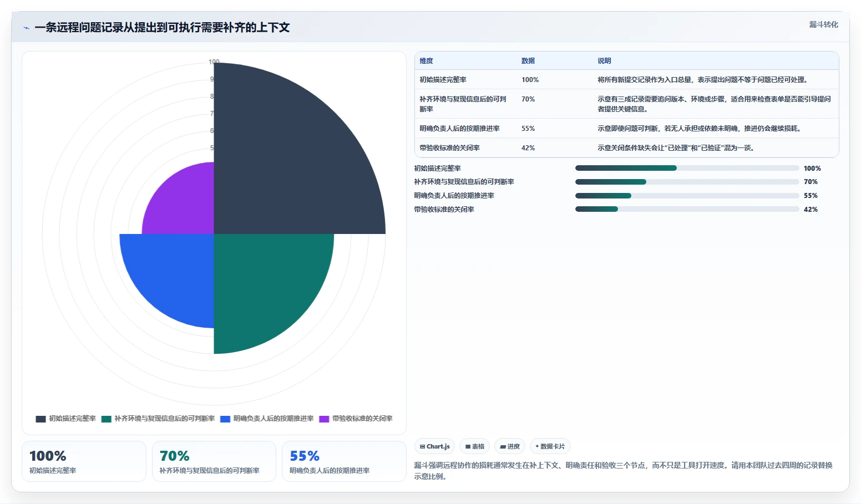Click the 说明 table column header
861x504 pixels.
[x=604, y=61]
